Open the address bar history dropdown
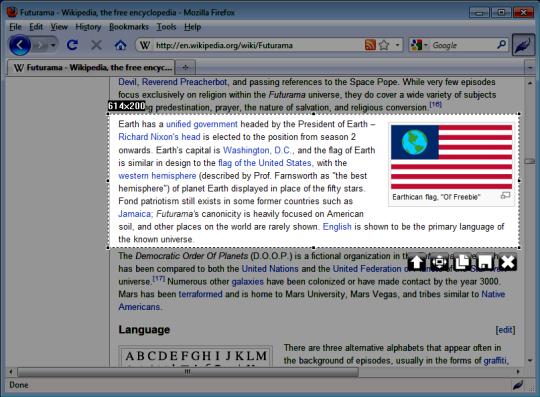The height and width of the screenshot is (397, 540). click(397, 45)
